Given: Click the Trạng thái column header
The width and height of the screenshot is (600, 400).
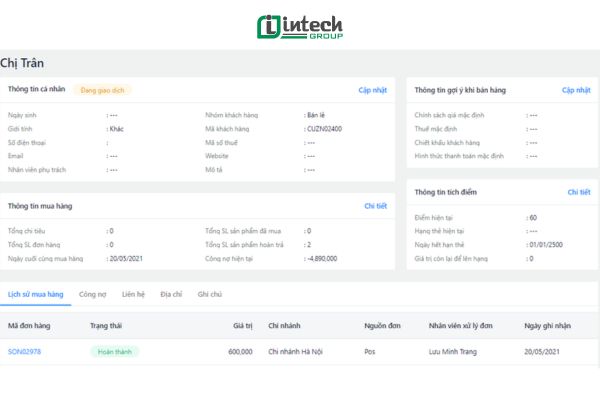Looking at the screenshot, I should (x=105, y=325).
